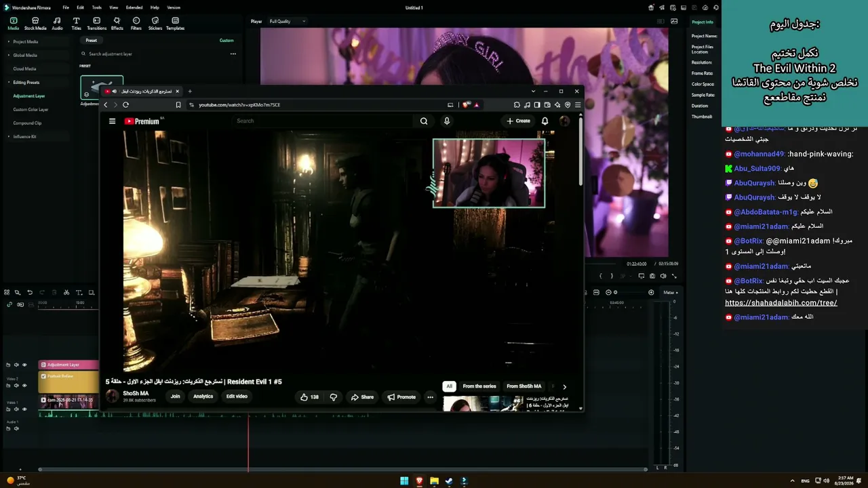Open the File menu in Filmora
This screenshot has height=488, width=868.
66,7
